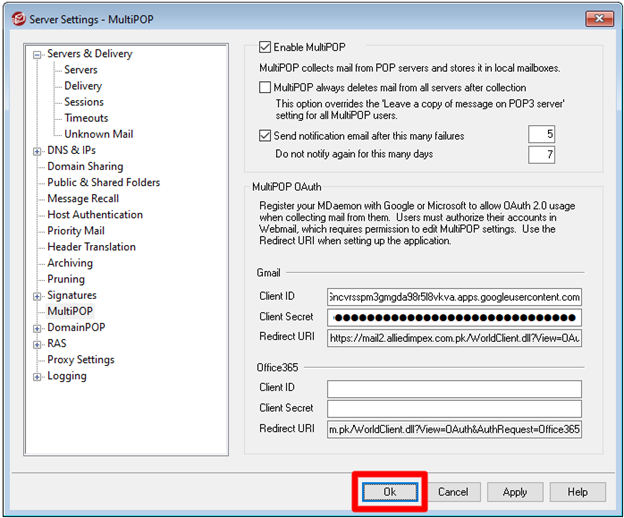
Task: Click the failure count number field
Action: (541, 135)
